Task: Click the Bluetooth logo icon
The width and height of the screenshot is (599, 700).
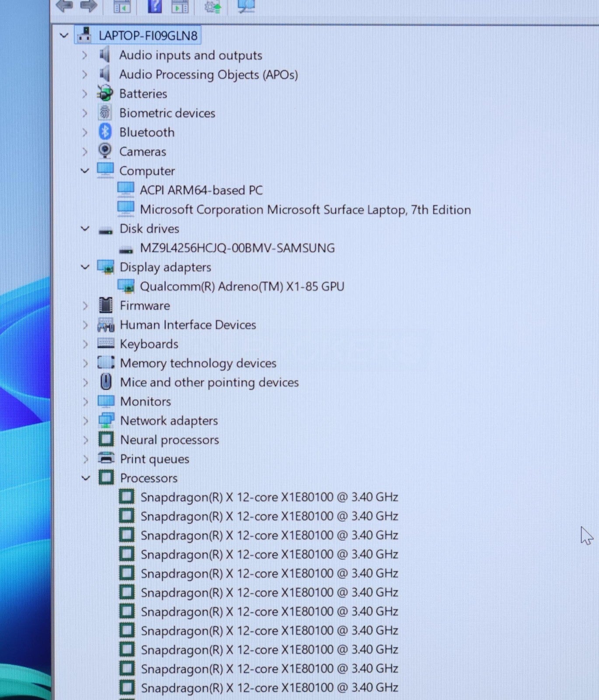Action: click(x=105, y=132)
